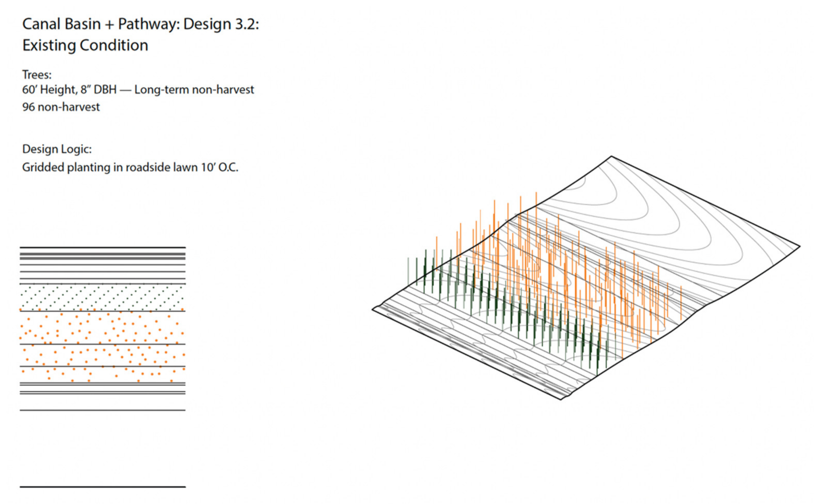The image size is (814, 504).
Task: Click the lowest orange dot band in plan
Action: 102,374
